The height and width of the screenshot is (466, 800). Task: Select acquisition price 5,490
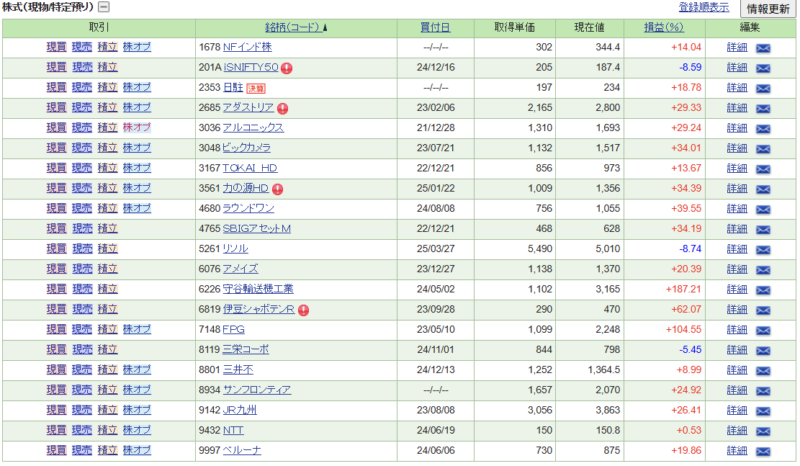click(540, 249)
